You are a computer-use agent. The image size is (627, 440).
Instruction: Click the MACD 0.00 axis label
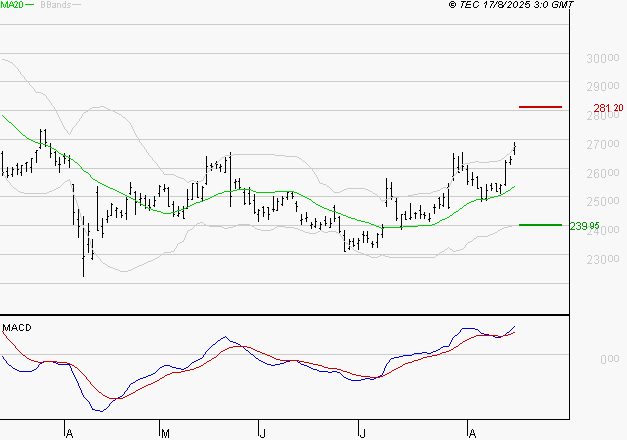(609, 359)
